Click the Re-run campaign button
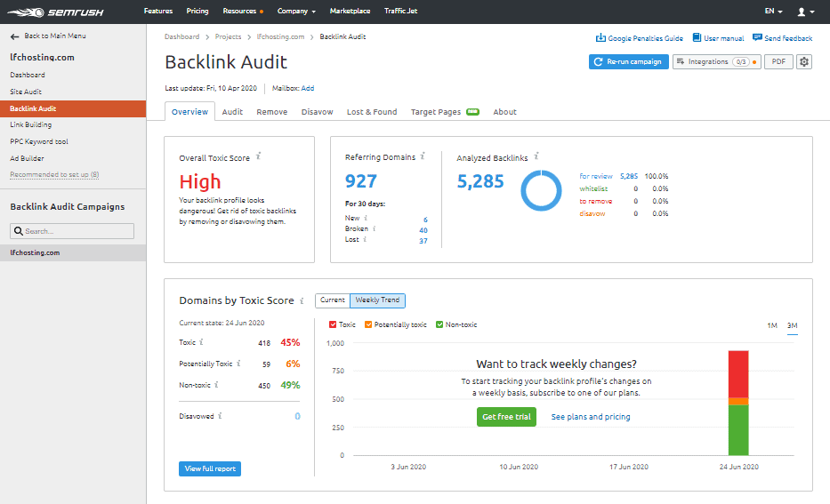 click(628, 62)
